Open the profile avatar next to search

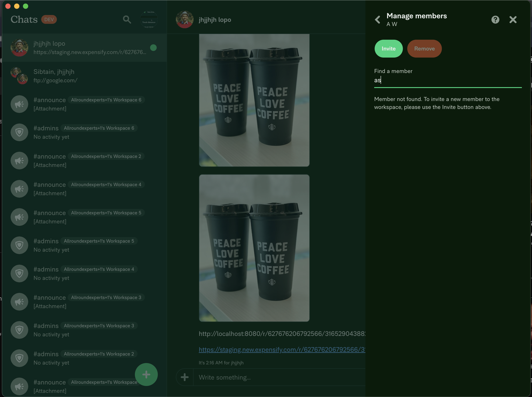(x=149, y=19)
